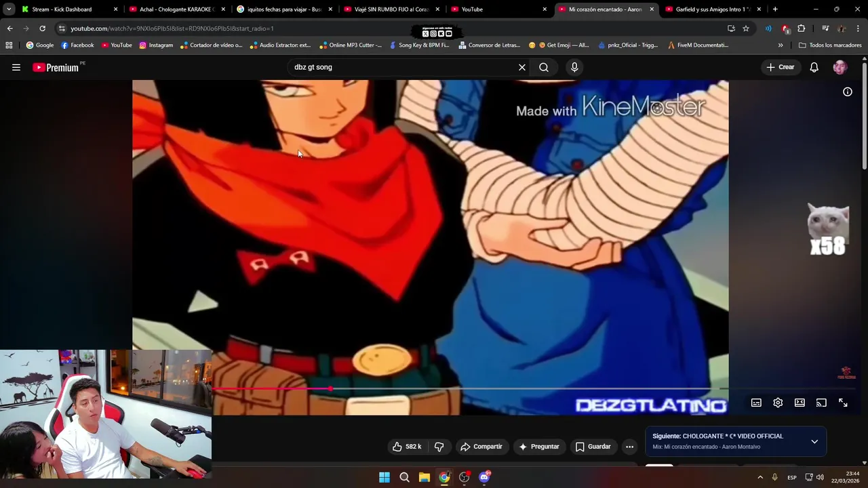This screenshot has width=868, height=488.
Task: Open Todos los marcadores folder
Action: coord(831,45)
